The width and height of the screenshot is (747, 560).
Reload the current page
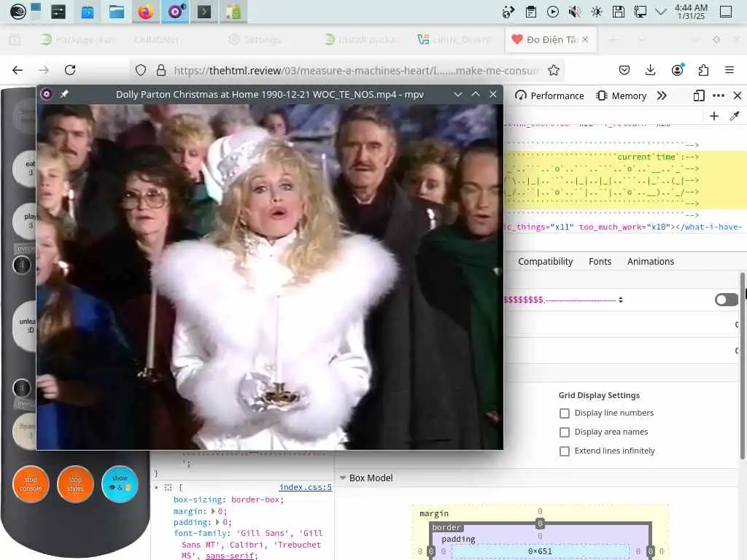click(70, 71)
